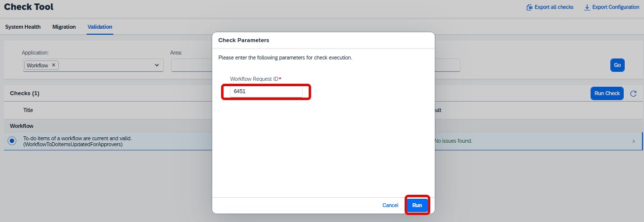
Task: Focus the Workflow Request ID field
Action: click(x=267, y=92)
